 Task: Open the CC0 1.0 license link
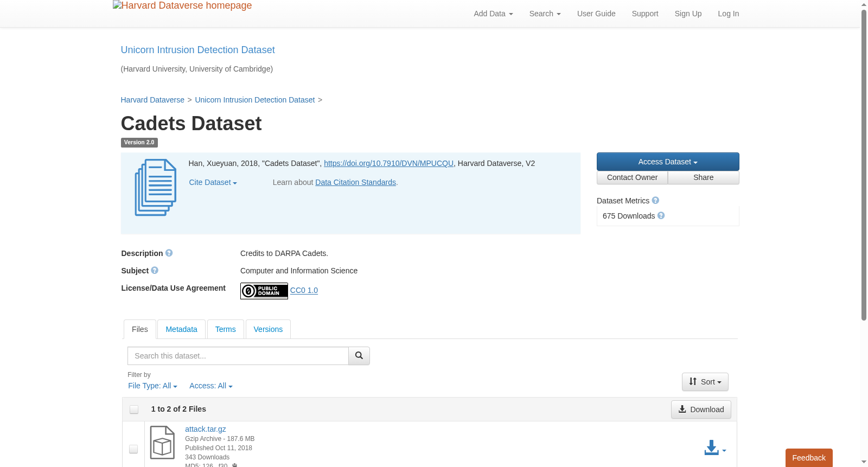coord(304,291)
